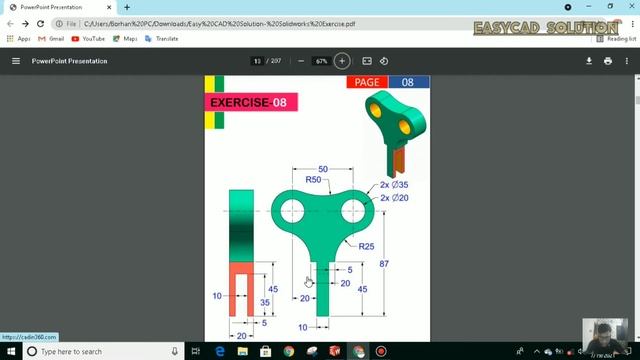Open File Explorer from the taskbar
Screen dimensions: 640x360
[243, 351]
